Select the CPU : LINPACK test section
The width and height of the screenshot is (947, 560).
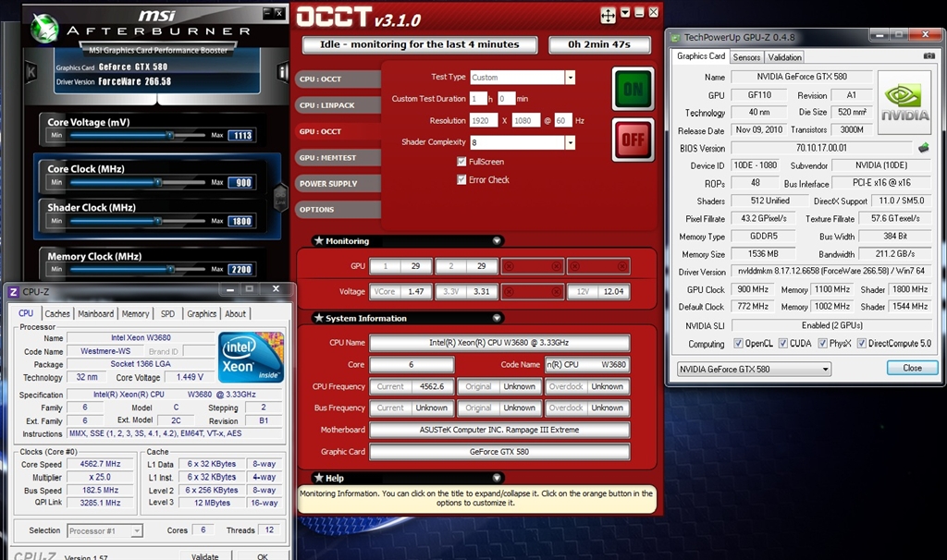pyautogui.click(x=326, y=105)
